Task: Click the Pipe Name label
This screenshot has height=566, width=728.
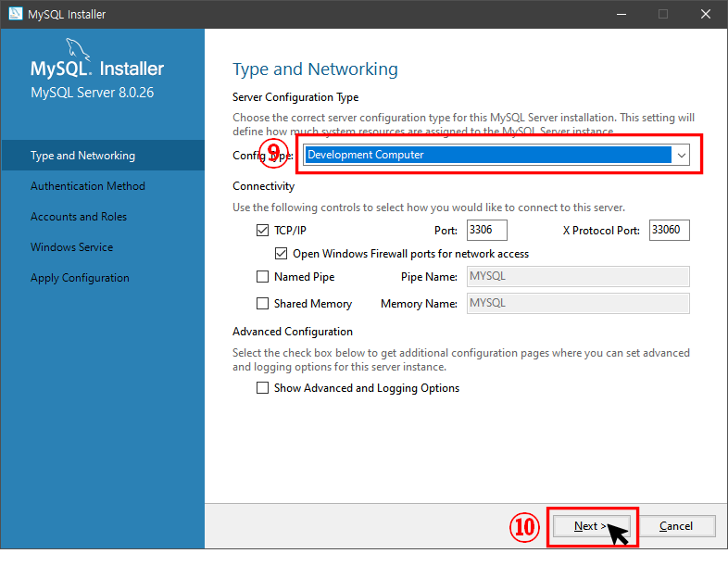Action: (429, 277)
